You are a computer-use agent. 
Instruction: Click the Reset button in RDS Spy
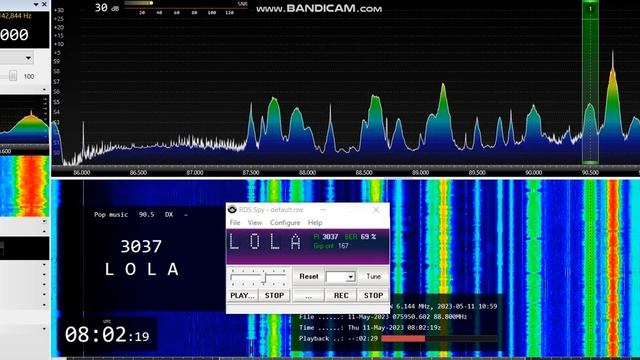(309, 276)
